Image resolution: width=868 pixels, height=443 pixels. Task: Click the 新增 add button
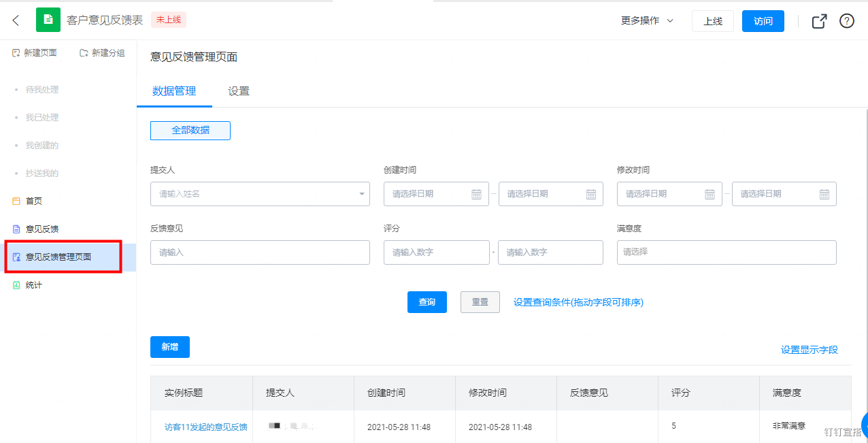pos(170,347)
